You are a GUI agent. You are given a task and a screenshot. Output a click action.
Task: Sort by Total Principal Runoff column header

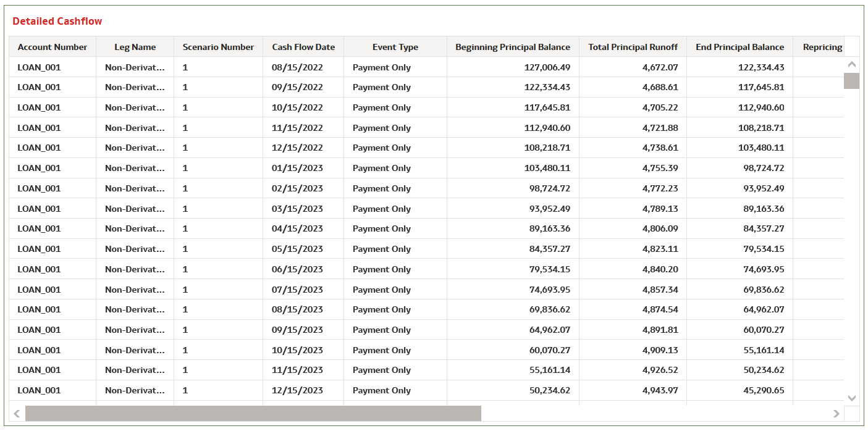pos(633,46)
